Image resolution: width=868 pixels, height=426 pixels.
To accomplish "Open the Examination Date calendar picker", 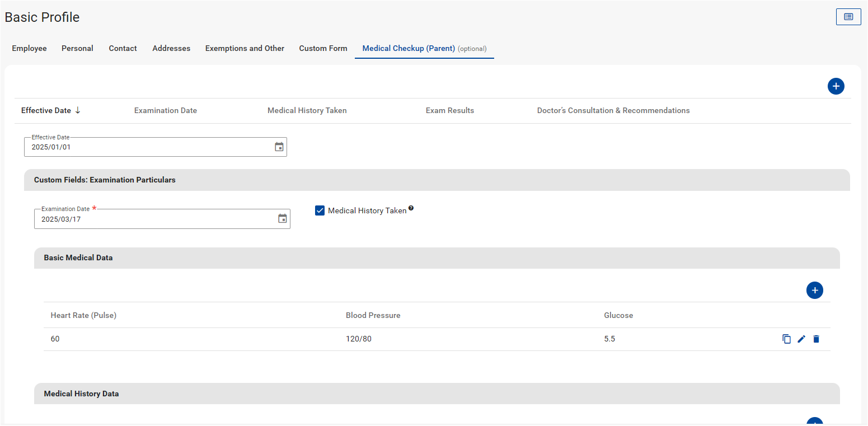I will coord(282,219).
